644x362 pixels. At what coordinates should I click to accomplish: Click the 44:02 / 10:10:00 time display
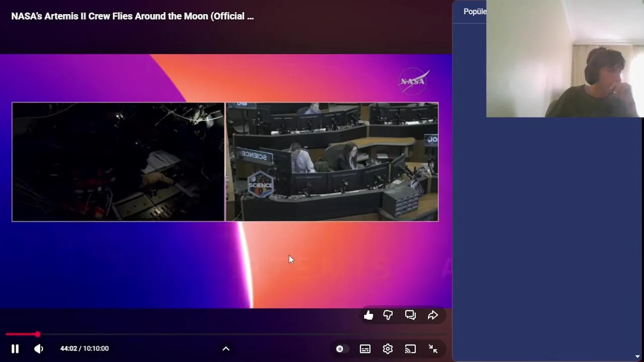pos(85,348)
